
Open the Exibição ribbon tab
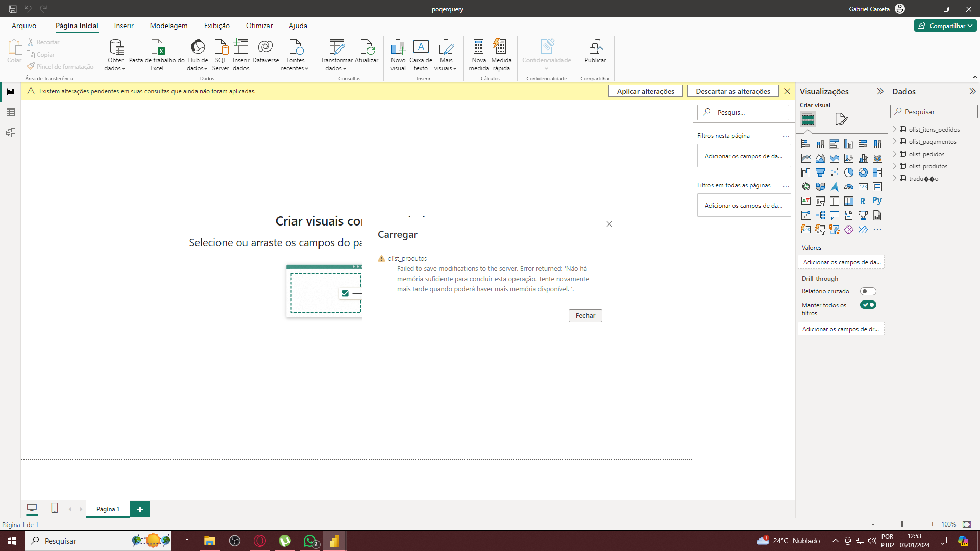216,26
